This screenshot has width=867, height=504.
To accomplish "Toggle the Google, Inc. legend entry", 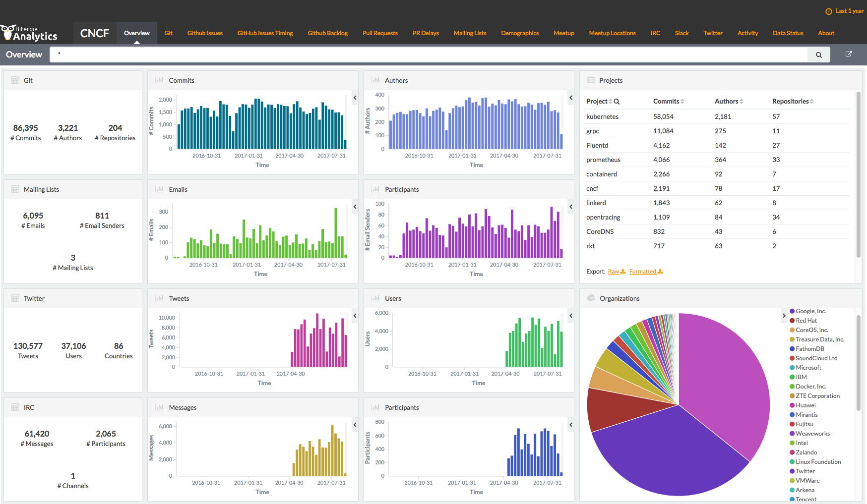I will pos(810,311).
